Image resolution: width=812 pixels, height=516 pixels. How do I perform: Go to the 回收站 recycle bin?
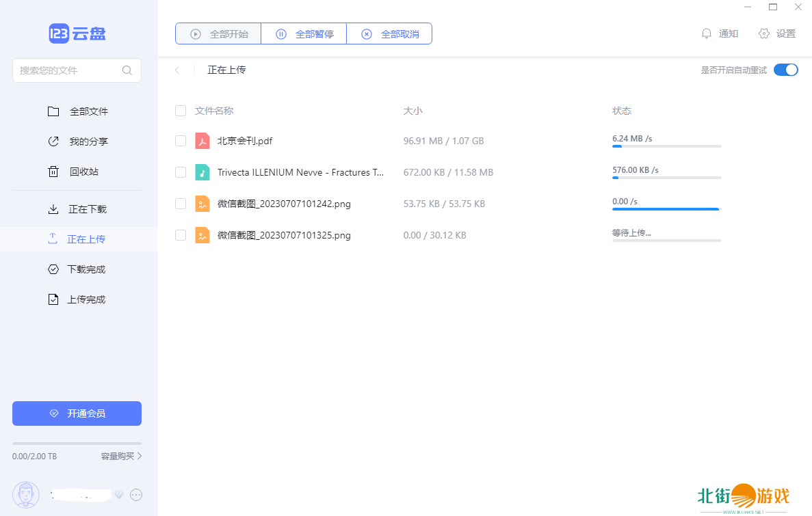coord(83,172)
